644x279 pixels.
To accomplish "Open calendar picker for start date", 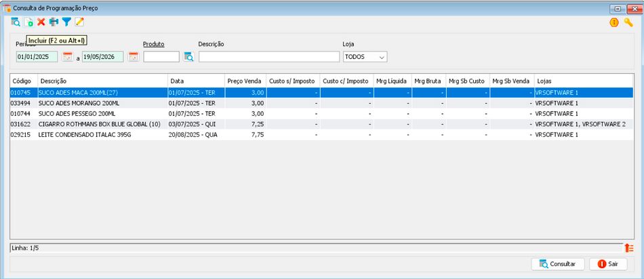I will pyautogui.click(x=67, y=57).
